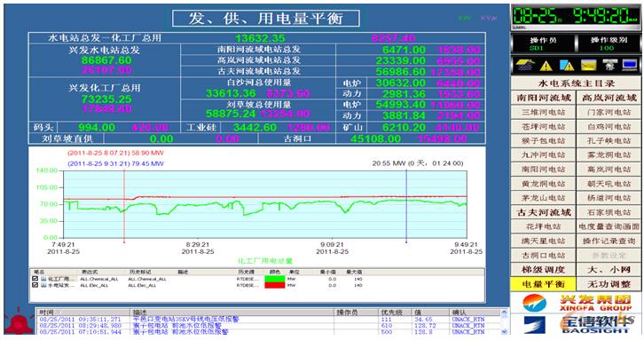The image size is (644, 340).
Task: Open the yellow envelope message icon
Action: coord(588,65)
